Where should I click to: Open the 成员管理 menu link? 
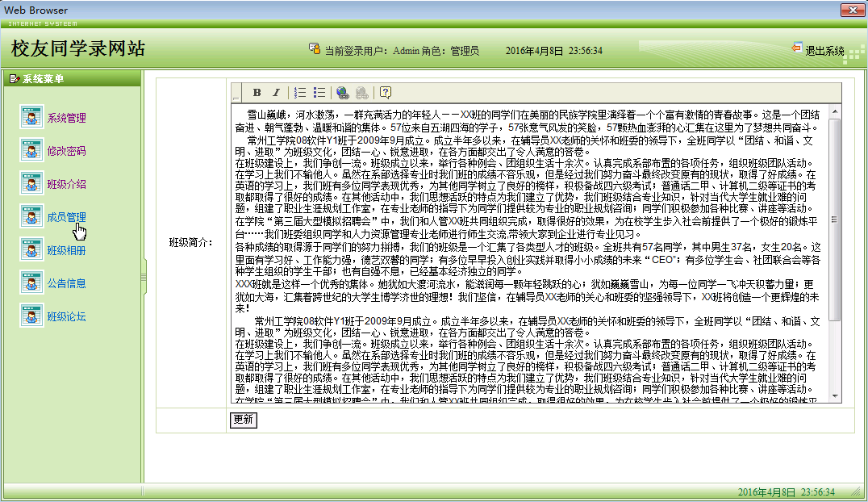[66, 217]
